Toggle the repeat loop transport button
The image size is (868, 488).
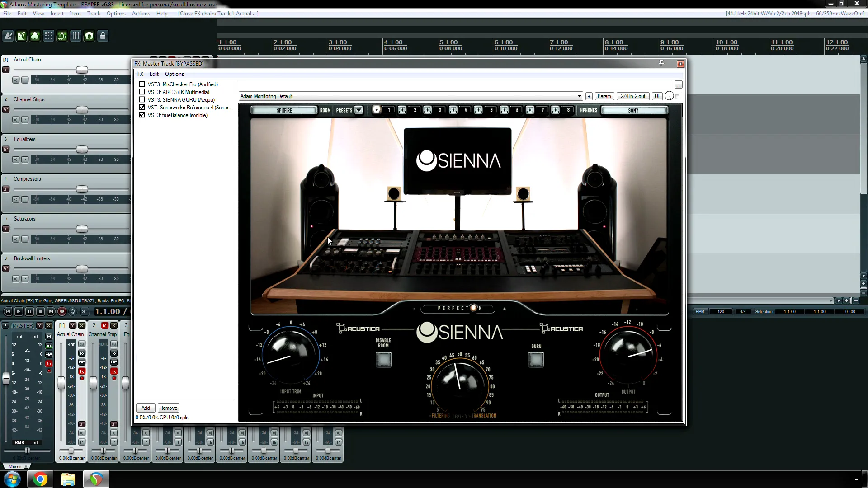point(73,311)
